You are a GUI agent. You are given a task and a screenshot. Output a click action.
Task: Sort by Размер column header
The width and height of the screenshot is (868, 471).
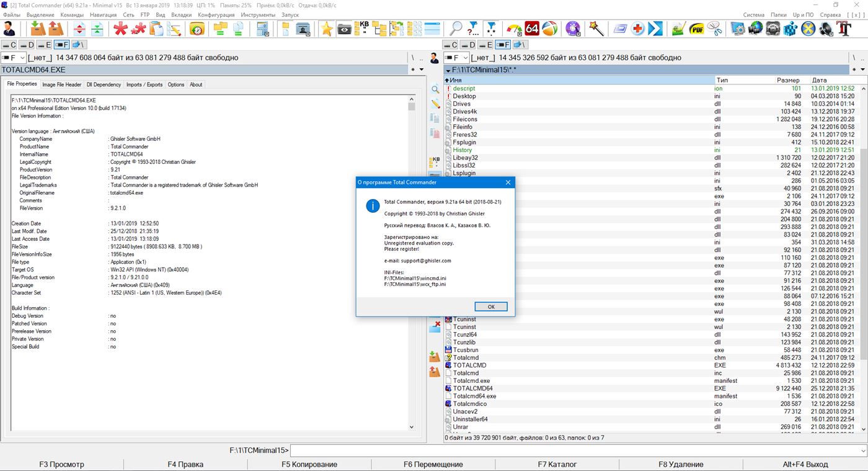coord(789,80)
